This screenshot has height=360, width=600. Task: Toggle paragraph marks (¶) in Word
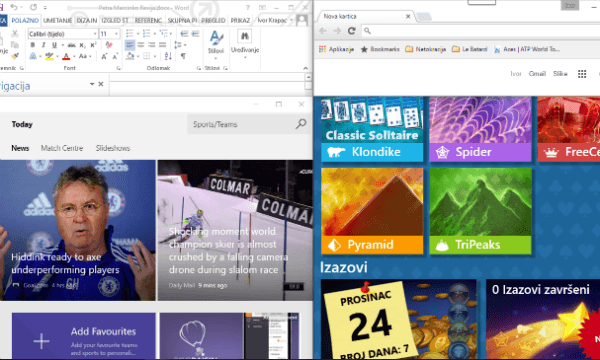[x=183, y=56]
